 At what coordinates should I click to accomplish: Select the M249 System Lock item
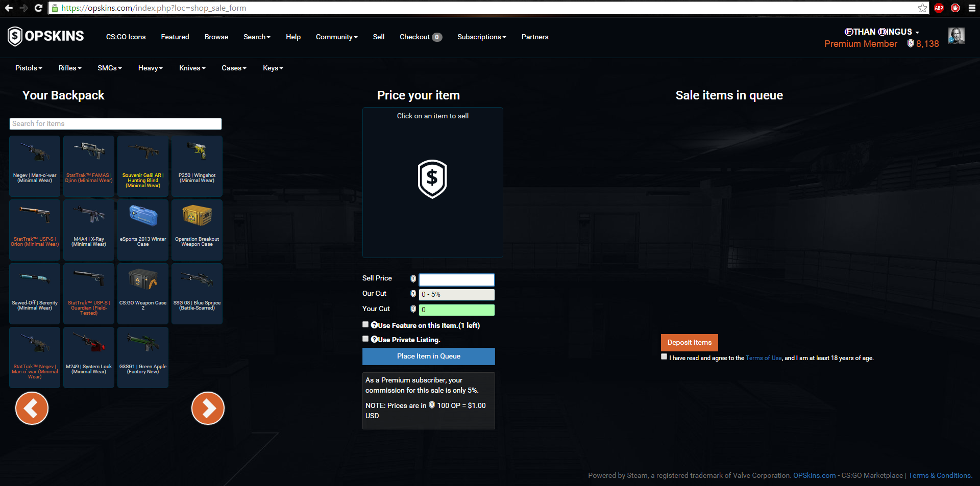[89, 357]
